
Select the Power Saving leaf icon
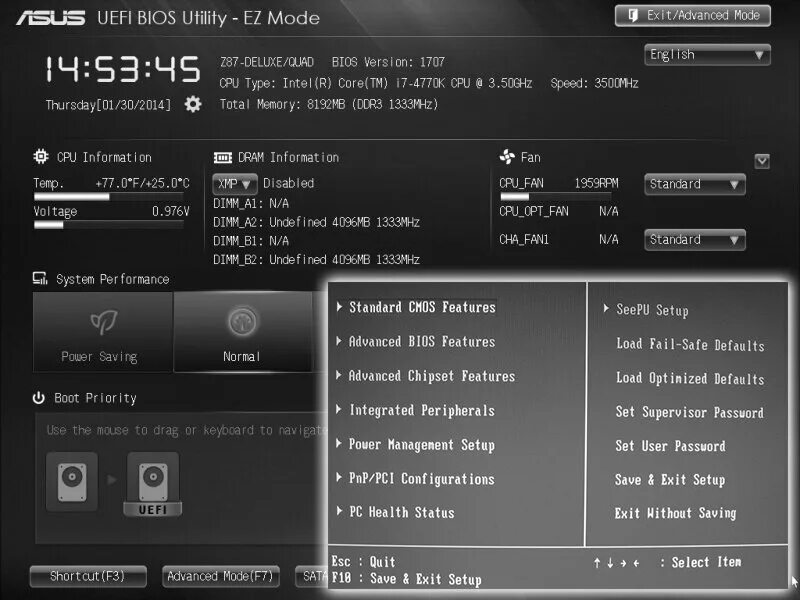pyautogui.click(x=104, y=321)
